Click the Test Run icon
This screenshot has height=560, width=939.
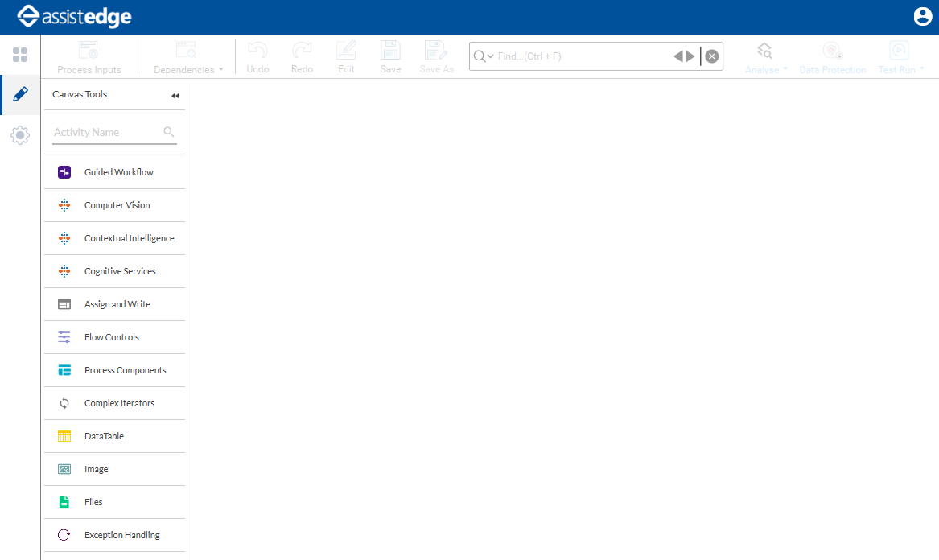899,51
